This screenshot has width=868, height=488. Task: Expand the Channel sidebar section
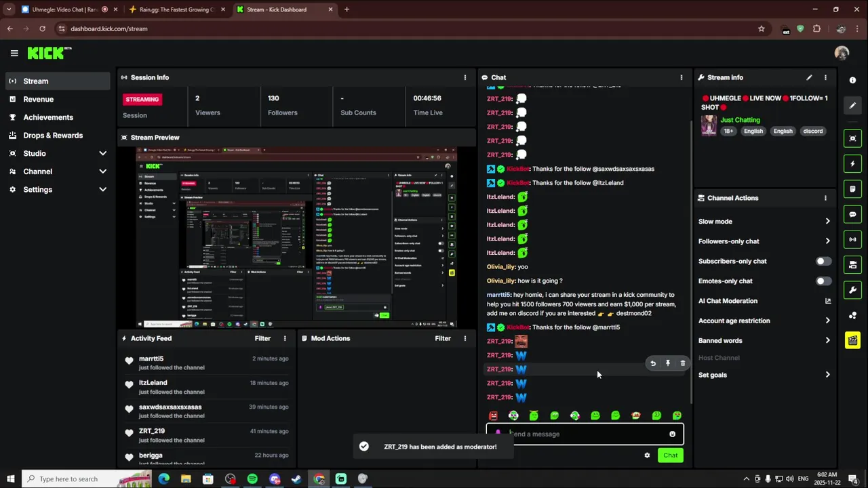[x=102, y=171]
